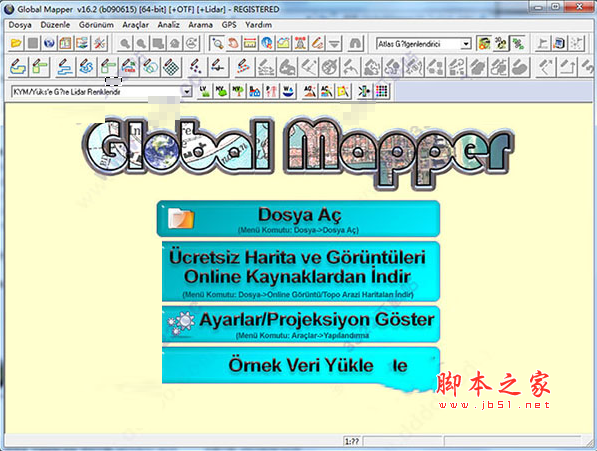The image size is (597, 451).
Task: Click the lidar building classification house icon
Action: 254,91
